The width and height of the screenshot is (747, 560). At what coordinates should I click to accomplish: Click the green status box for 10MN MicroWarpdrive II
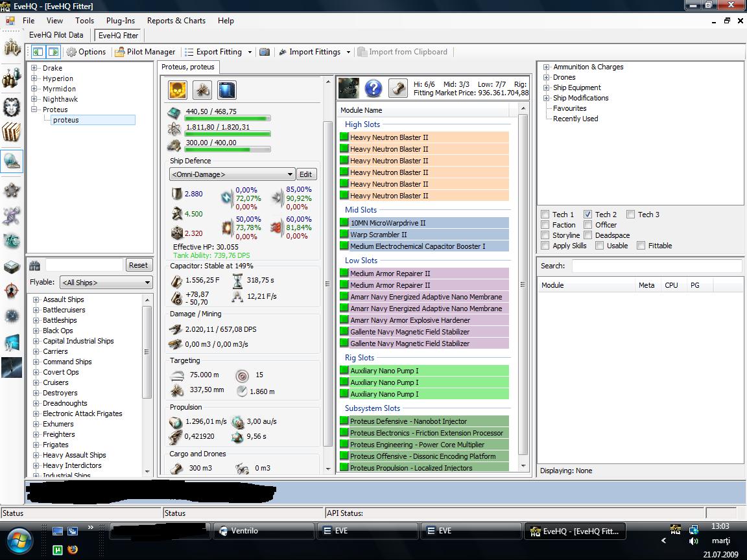[x=344, y=222]
